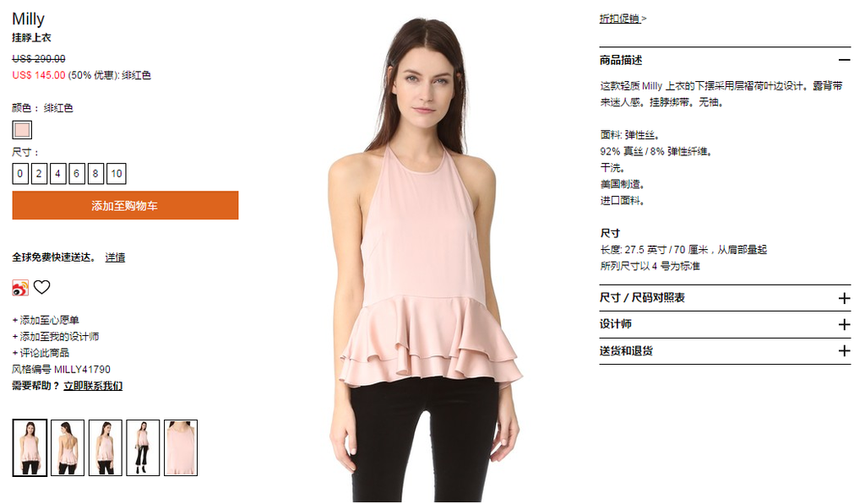Image resolution: width=865 pixels, height=504 pixels.
Task: Share the product via Weibo icon
Action: pyautogui.click(x=20, y=288)
